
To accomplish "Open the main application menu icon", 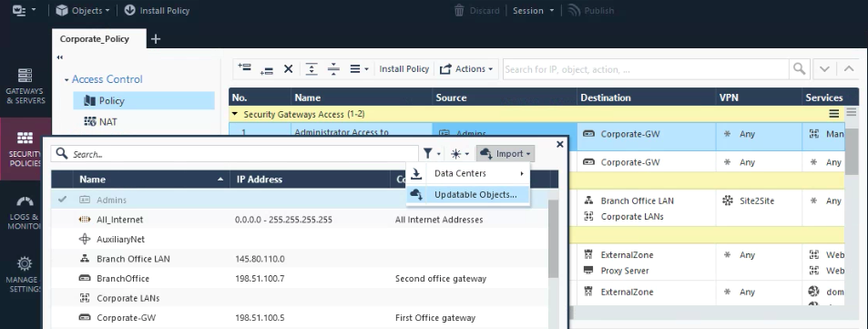I will pos(24,10).
